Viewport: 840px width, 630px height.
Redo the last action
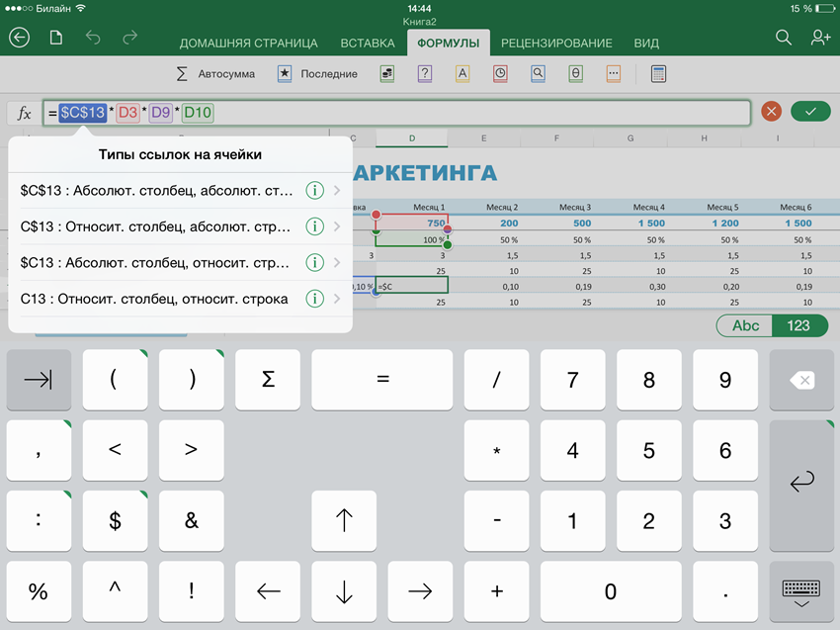pos(130,38)
